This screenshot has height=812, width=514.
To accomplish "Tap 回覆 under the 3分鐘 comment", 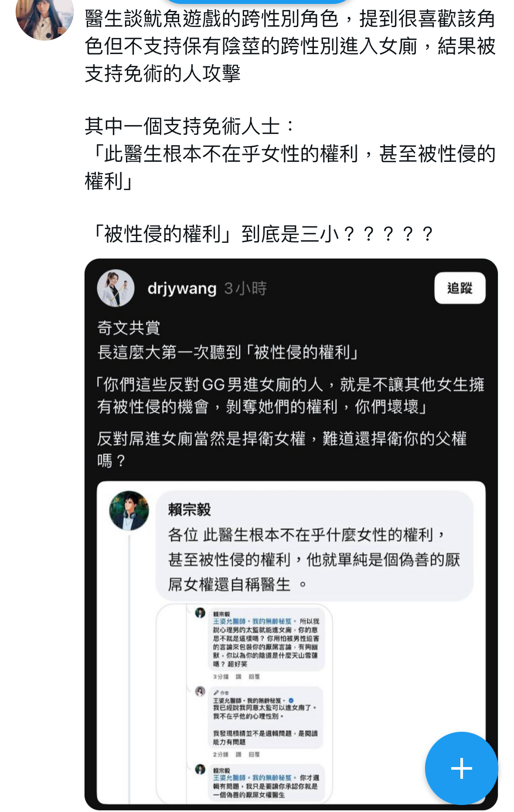I will coord(254,677).
